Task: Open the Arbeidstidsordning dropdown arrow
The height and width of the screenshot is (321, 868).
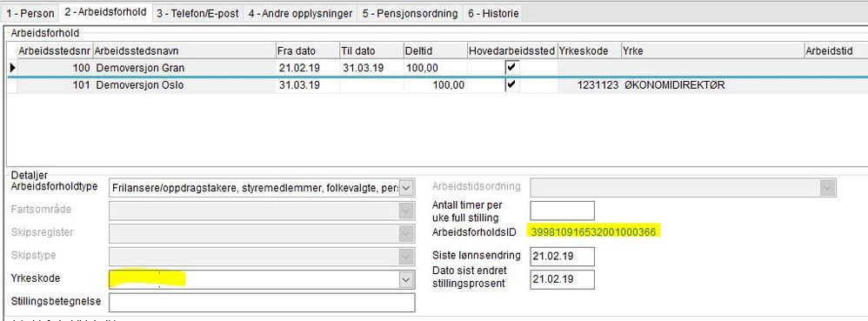Action: (x=828, y=188)
